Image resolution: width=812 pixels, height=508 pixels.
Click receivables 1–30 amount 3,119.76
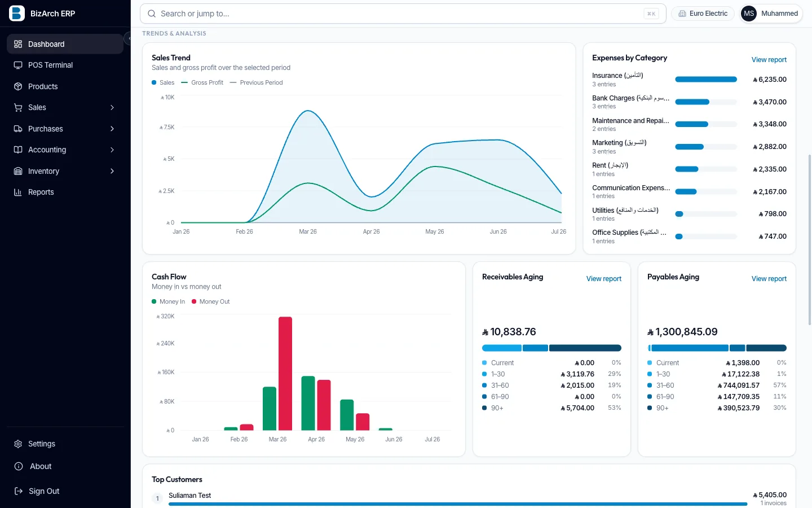[577, 374]
